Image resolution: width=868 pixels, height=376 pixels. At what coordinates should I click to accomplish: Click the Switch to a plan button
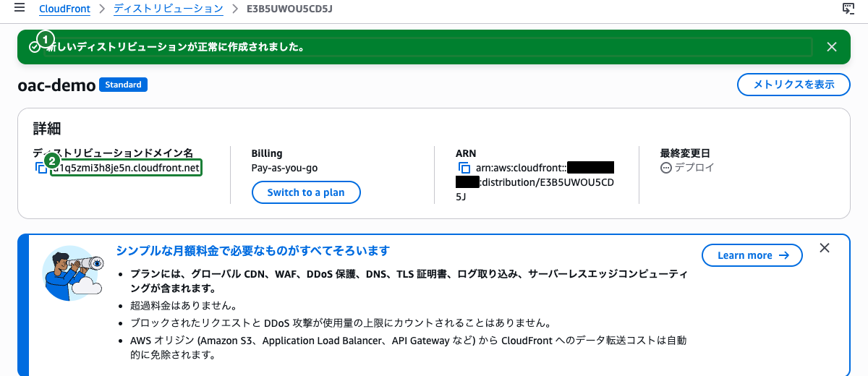[x=306, y=193]
